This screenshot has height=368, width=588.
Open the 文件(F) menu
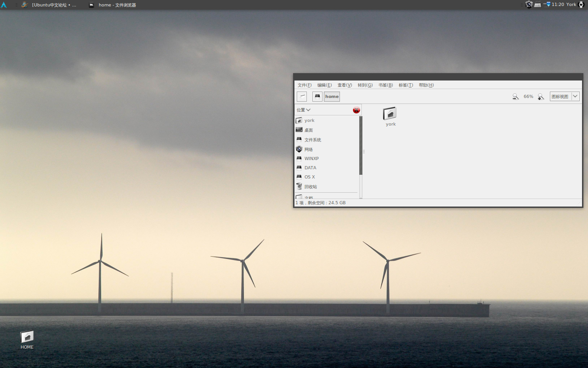[x=305, y=85]
